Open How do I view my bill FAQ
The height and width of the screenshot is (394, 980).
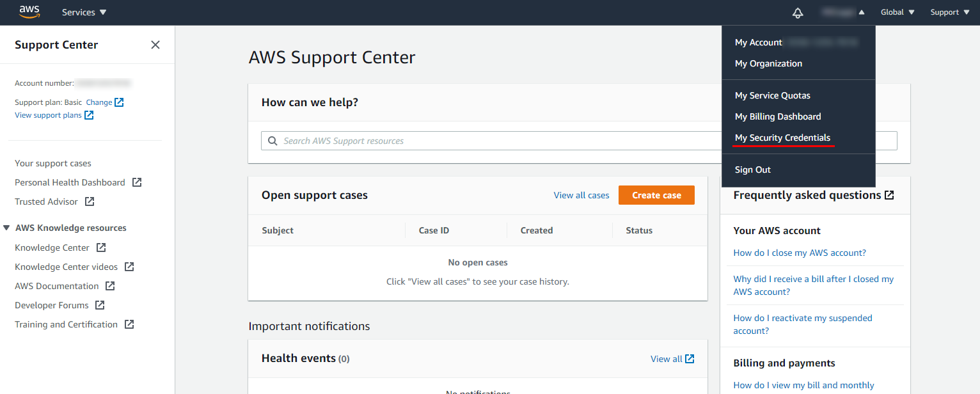[x=803, y=385]
